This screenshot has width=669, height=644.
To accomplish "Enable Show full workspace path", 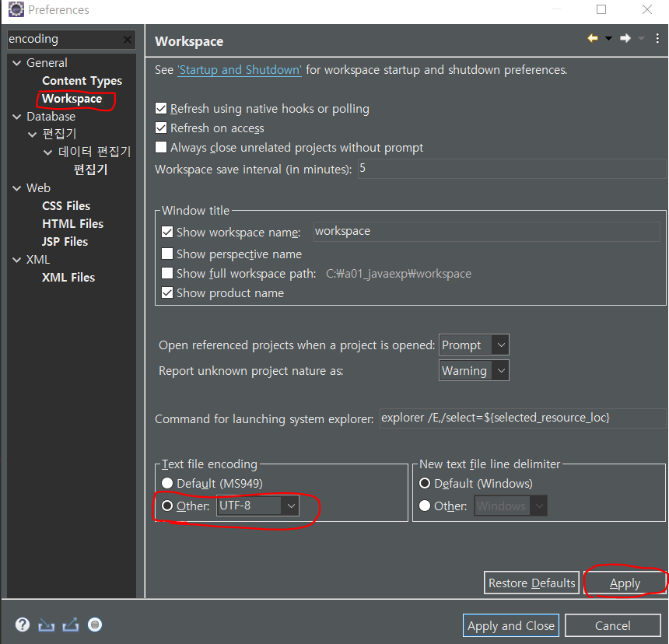I will click(x=167, y=273).
